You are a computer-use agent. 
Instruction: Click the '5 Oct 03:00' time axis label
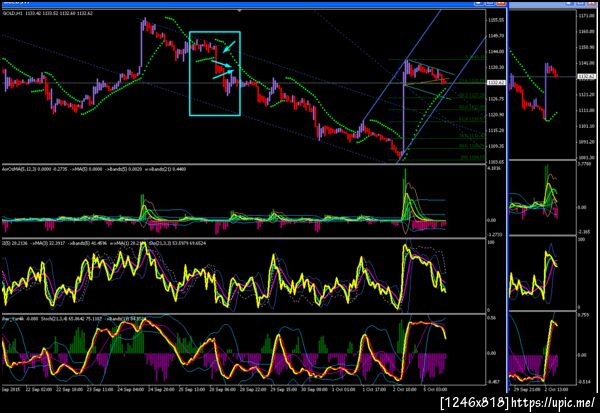[x=435, y=389]
